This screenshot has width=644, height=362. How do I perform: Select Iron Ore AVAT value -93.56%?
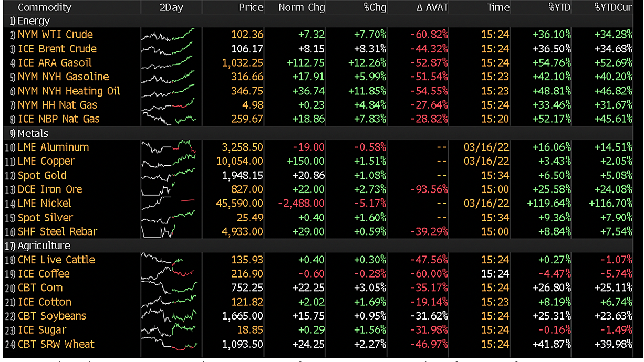click(x=429, y=189)
